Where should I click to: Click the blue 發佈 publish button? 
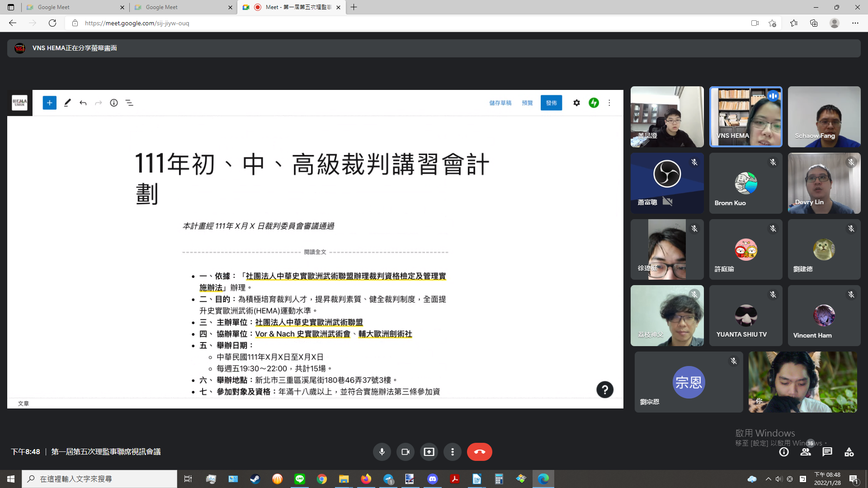coord(551,103)
